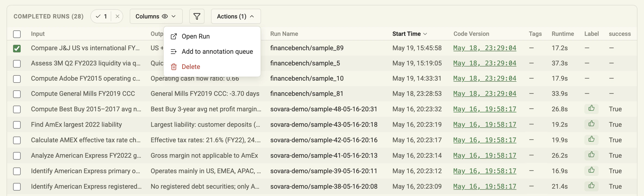The height and width of the screenshot is (196, 644).
Task: Click run name financebench/sample_89
Action: (x=307, y=48)
